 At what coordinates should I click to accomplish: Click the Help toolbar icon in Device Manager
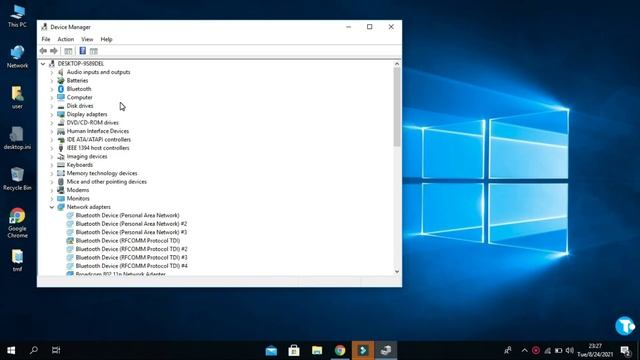pos(82,51)
